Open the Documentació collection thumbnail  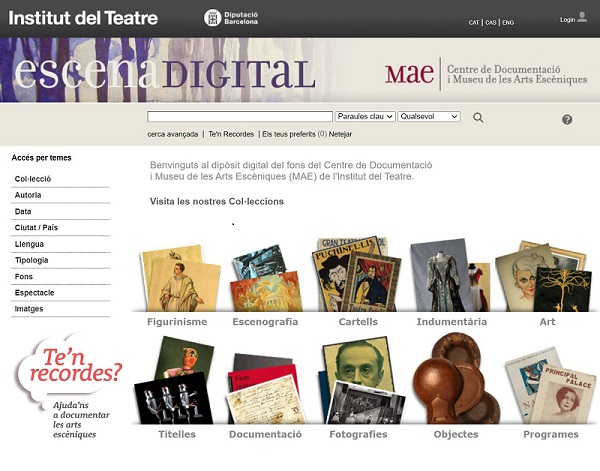click(x=266, y=388)
